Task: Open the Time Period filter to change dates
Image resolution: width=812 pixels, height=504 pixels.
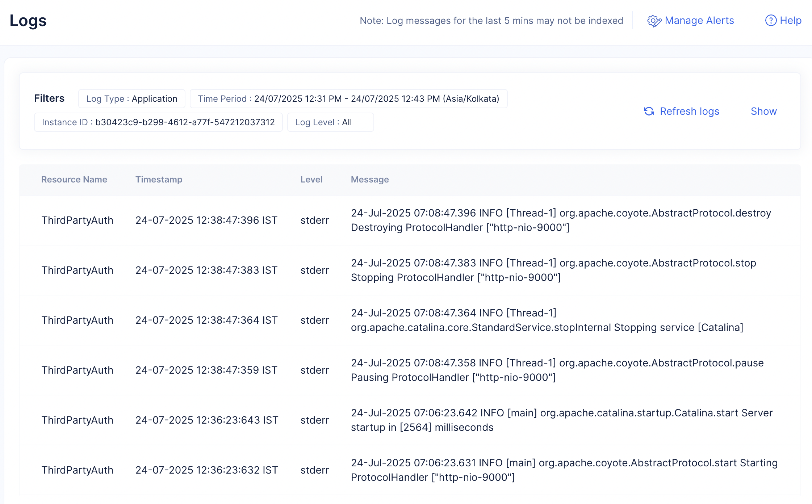Action: pyautogui.click(x=348, y=98)
